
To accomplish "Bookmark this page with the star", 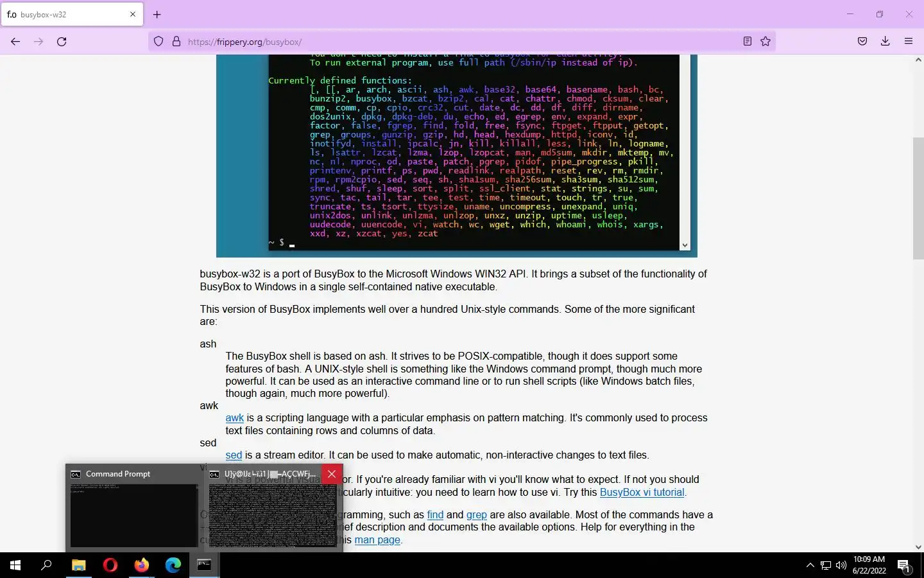I will (x=766, y=42).
